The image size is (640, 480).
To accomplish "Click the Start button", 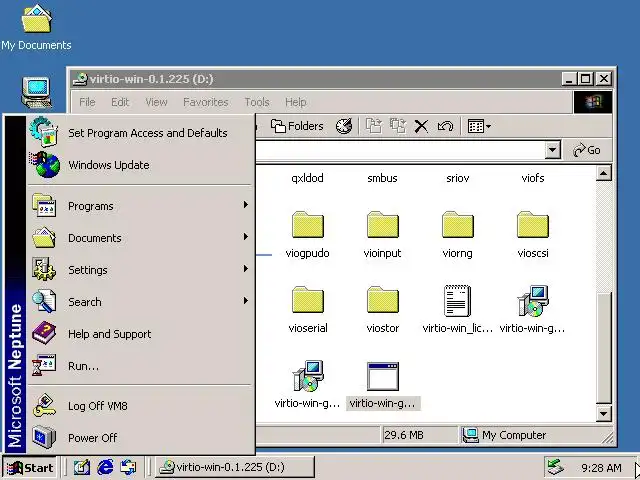I will (30, 467).
